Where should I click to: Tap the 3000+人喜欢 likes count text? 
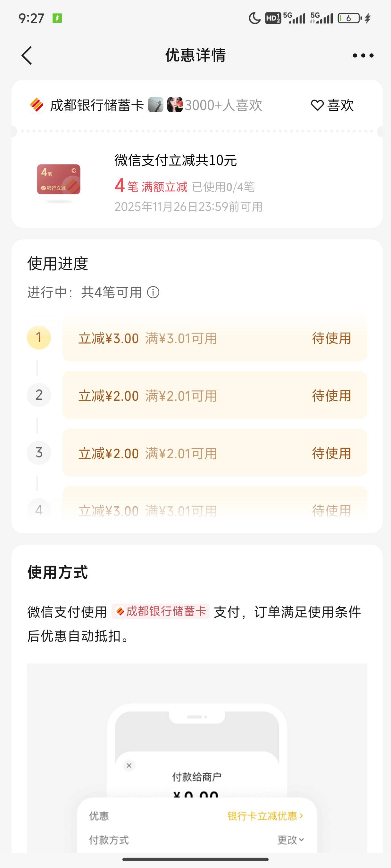[223, 105]
